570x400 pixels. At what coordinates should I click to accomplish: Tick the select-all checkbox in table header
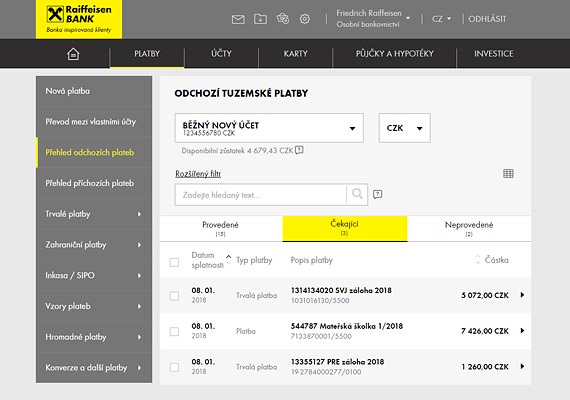click(x=174, y=262)
